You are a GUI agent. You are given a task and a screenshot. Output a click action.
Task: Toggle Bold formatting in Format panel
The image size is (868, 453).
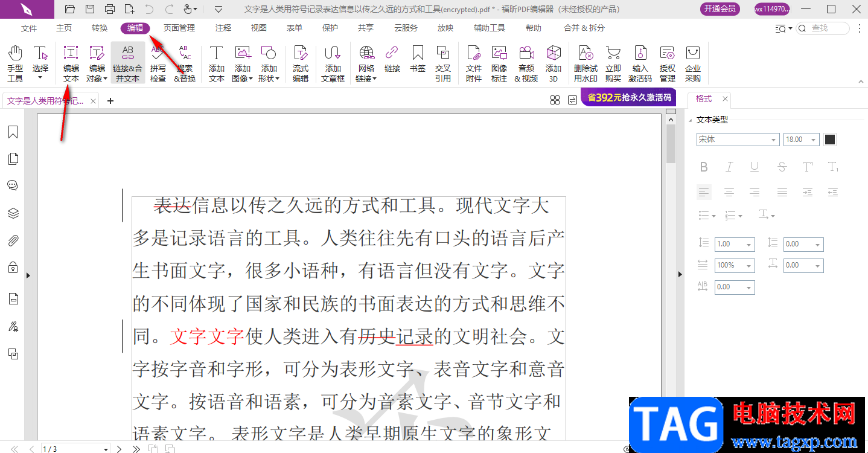click(704, 167)
